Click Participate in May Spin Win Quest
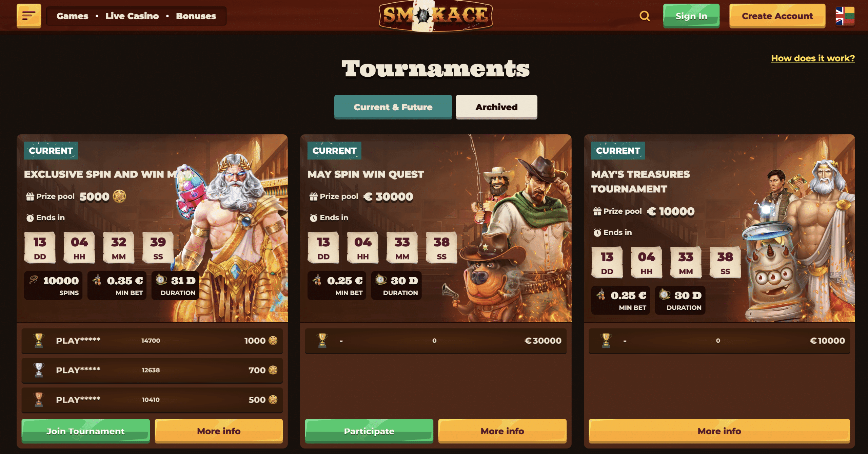Screen dimensions: 868x454 pos(369,431)
